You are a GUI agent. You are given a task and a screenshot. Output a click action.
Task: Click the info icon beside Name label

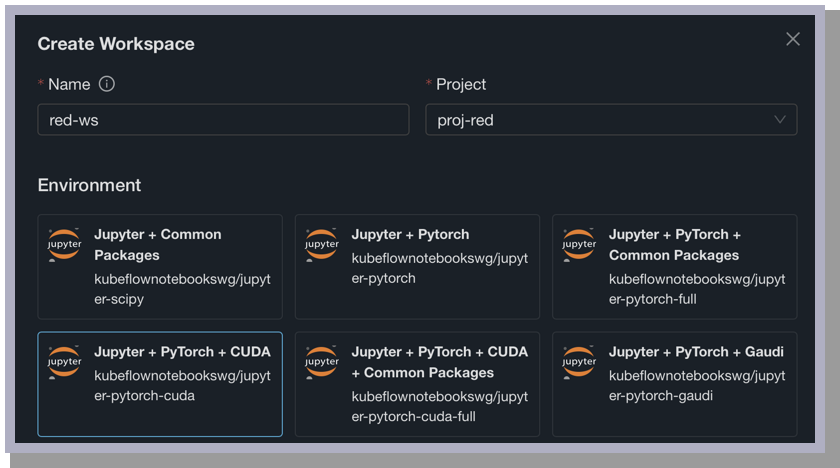[x=107, y=84]
